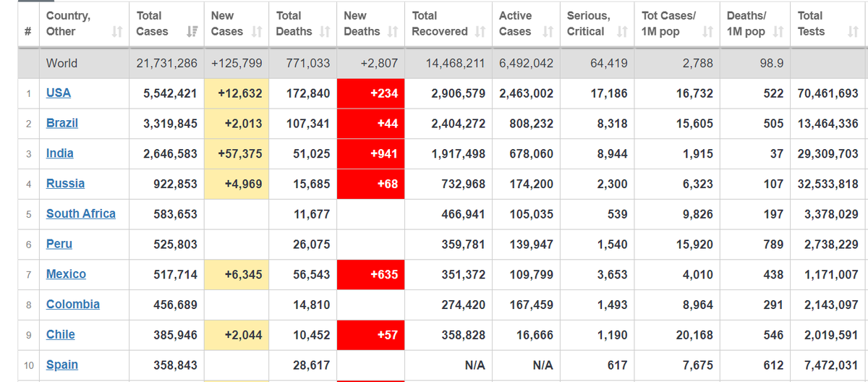Click South Africa active cases 105,035

click(531, 214)
